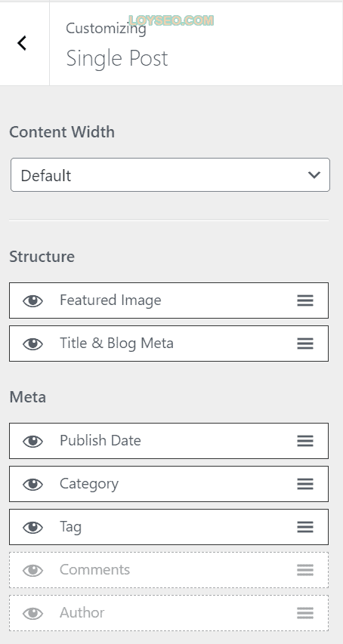
Task: Select the Author meta row label
Action: 82,613
